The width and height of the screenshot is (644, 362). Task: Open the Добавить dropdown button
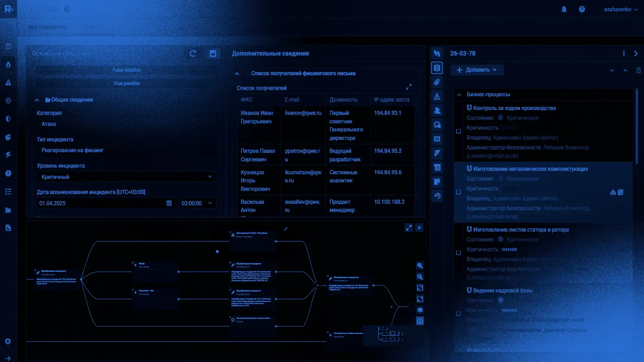click(x=477, y=70)
